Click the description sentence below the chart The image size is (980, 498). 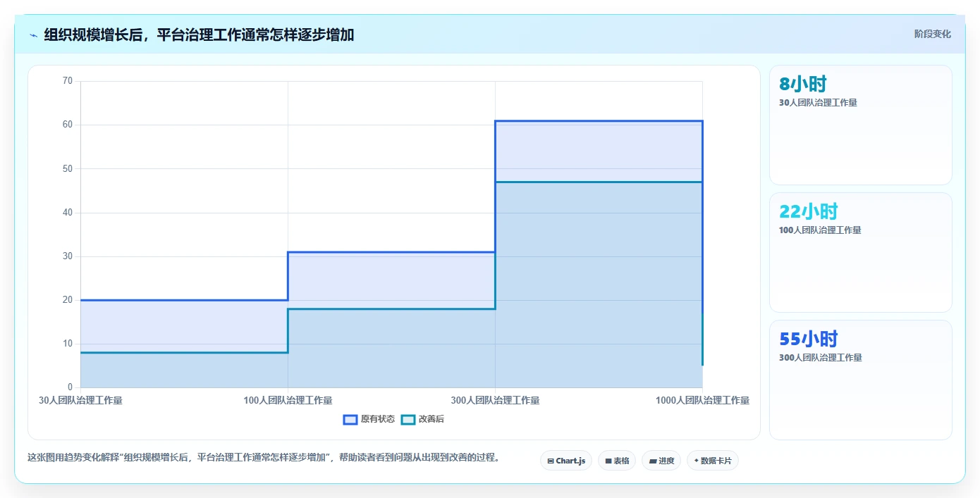264,457
